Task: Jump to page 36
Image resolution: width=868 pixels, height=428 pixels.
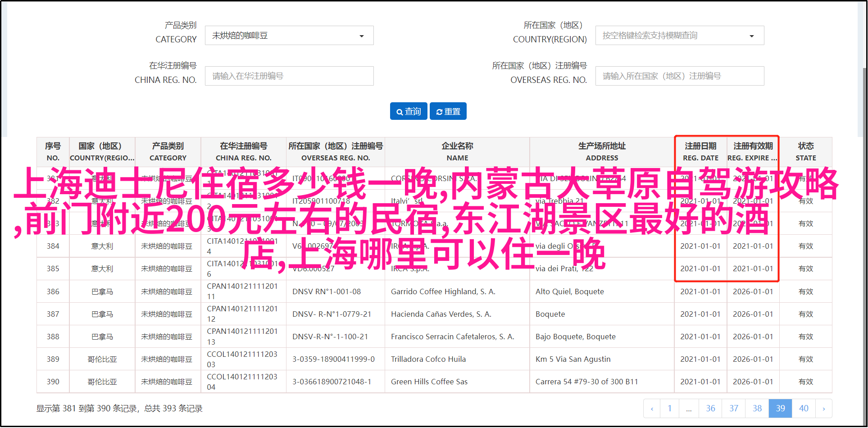Action: click(x=710, y=409)
